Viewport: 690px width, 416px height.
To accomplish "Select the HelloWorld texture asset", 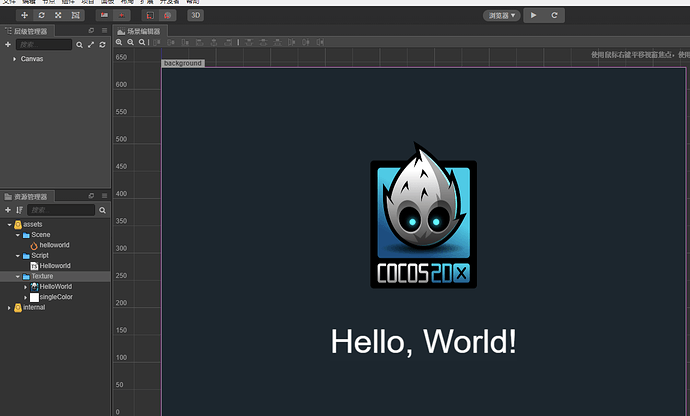I will [55, 287].
